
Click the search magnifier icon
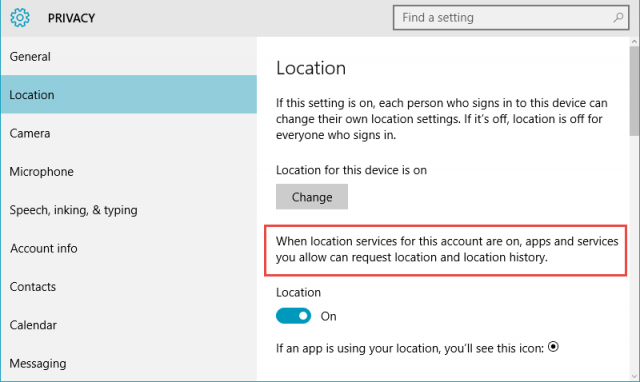tap(618, 18)
